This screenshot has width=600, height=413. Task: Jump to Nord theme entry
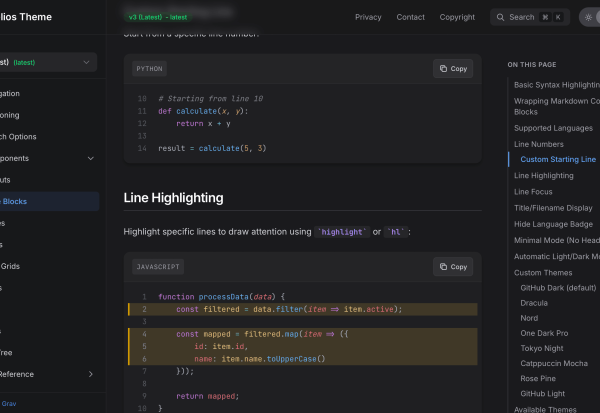tap(529, 318)
